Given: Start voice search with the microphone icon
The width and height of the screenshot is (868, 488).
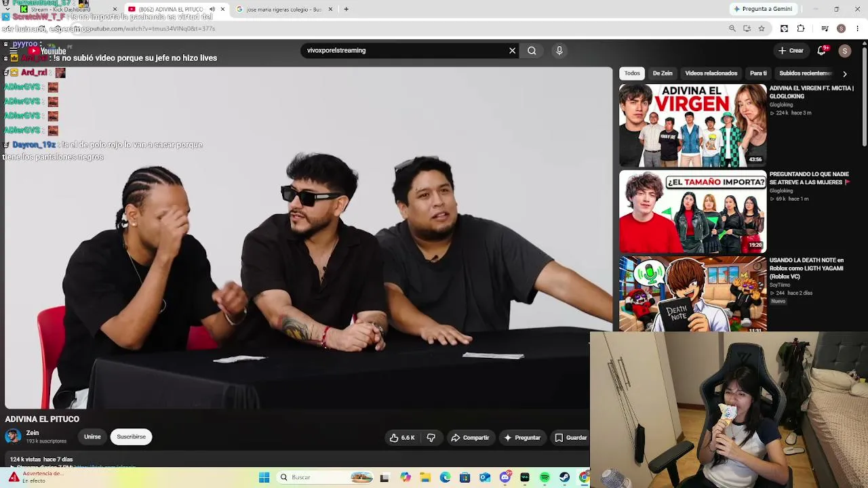Looking at the screenshot, I should pos(559,50).
